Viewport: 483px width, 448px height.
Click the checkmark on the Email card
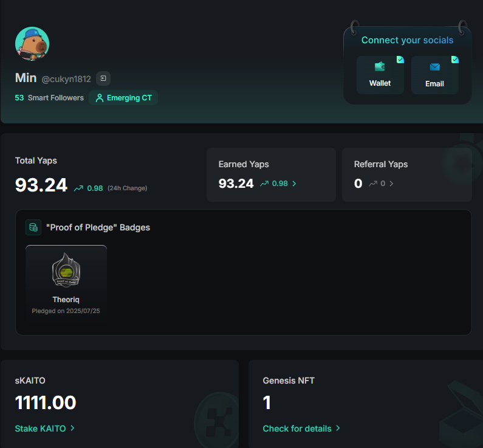(x=454, y=60)
